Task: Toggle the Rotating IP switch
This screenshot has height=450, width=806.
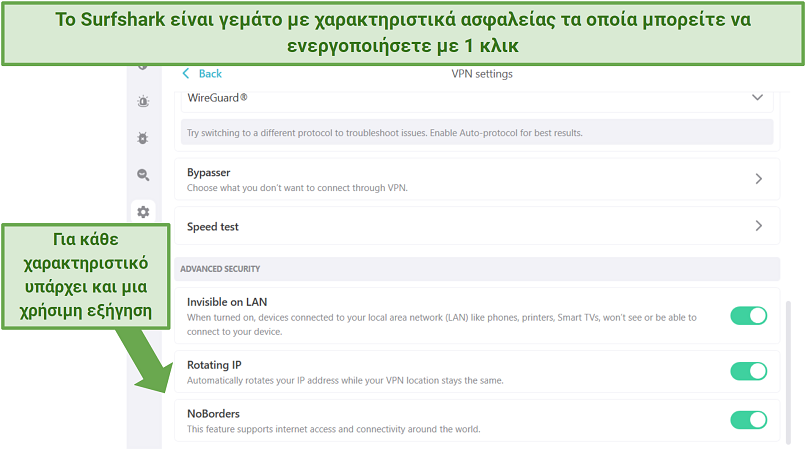Action: click(748, 371)
